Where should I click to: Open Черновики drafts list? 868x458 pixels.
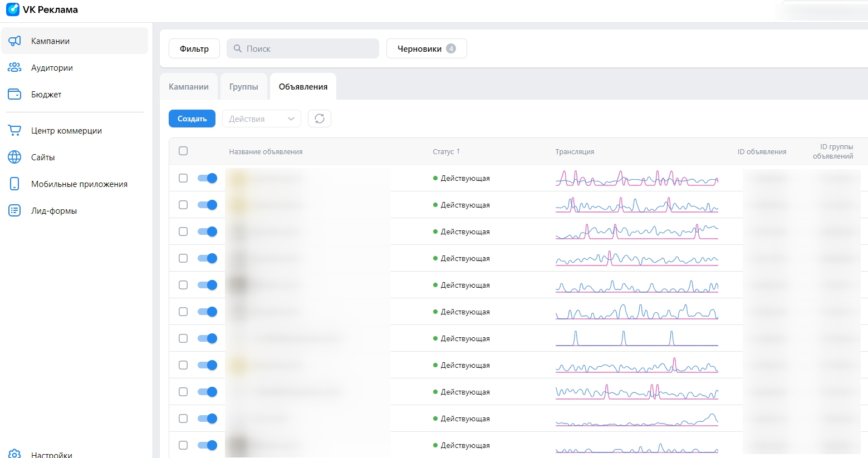[426, 48]
